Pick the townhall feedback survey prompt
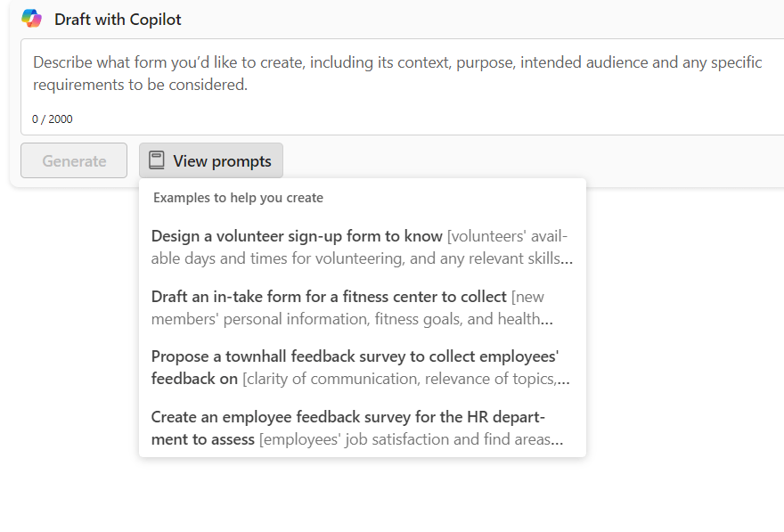The height and width of the screenshot is (532, 784). click(362, 367)
